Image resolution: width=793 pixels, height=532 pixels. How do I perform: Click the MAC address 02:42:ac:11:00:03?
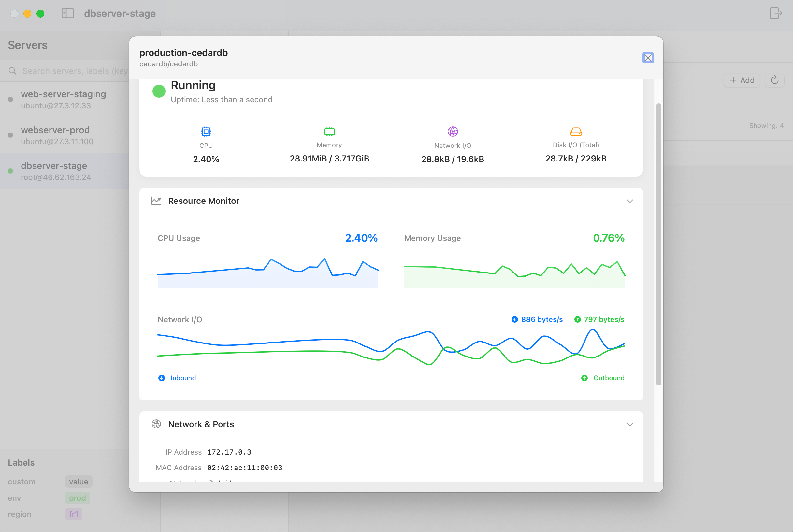245,468
